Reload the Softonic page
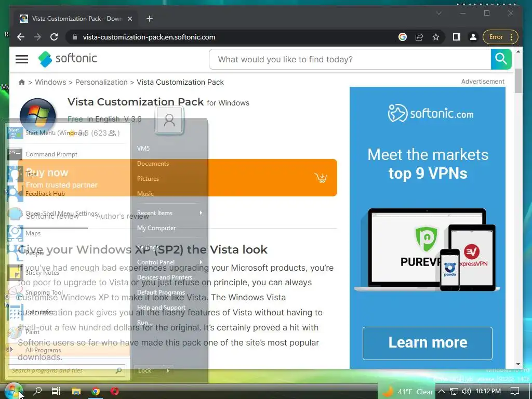 [x=54, y=37]
